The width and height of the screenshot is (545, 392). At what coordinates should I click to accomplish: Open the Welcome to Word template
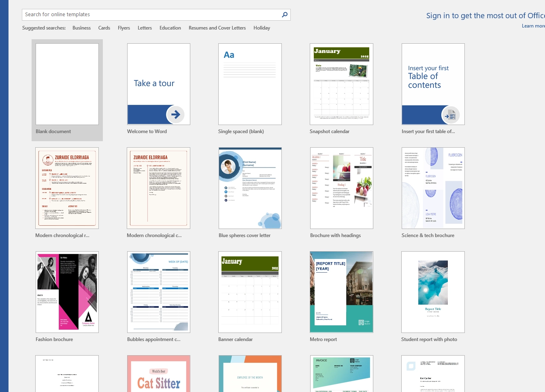(x=159, y=84)
